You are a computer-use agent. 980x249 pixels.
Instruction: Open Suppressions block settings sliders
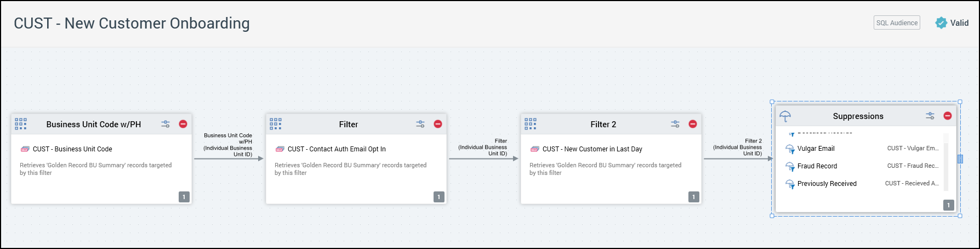930,116
